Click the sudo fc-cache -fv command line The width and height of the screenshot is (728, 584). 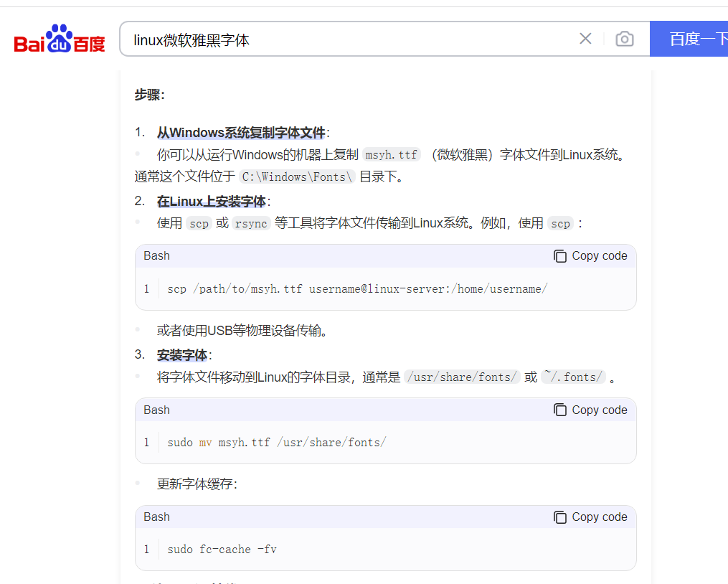click(222, 550)
